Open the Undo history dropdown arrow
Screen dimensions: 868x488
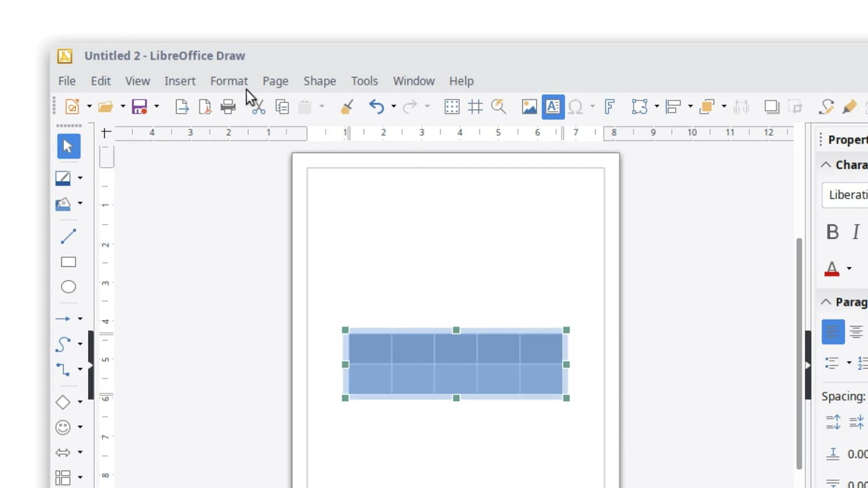coord(393,106)
